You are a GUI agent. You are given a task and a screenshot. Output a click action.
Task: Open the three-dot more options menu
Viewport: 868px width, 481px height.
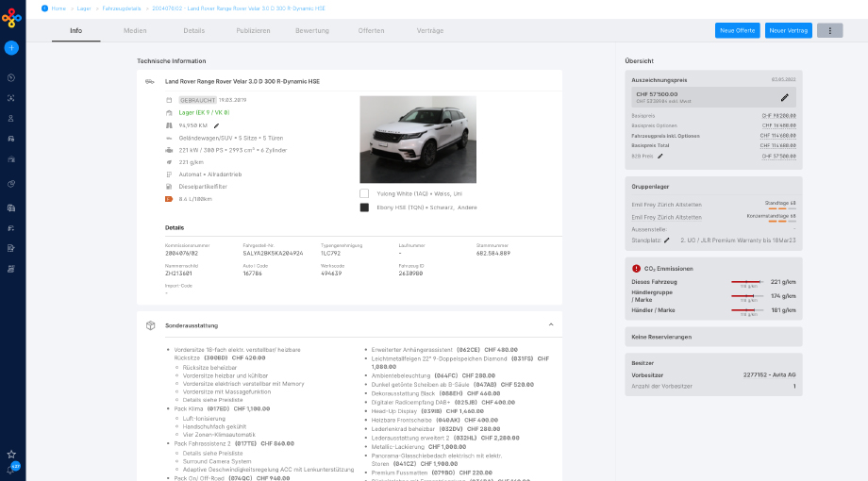click(830, 30)
